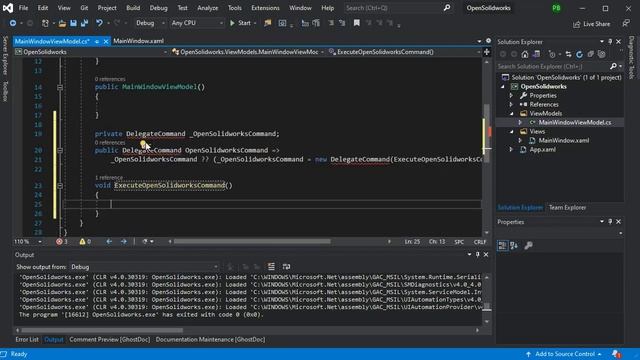The height and width of the screenshot is (360, 640).
Task: Open the OpenSolidworks project scope dropdown
Action: coord(91,52)
